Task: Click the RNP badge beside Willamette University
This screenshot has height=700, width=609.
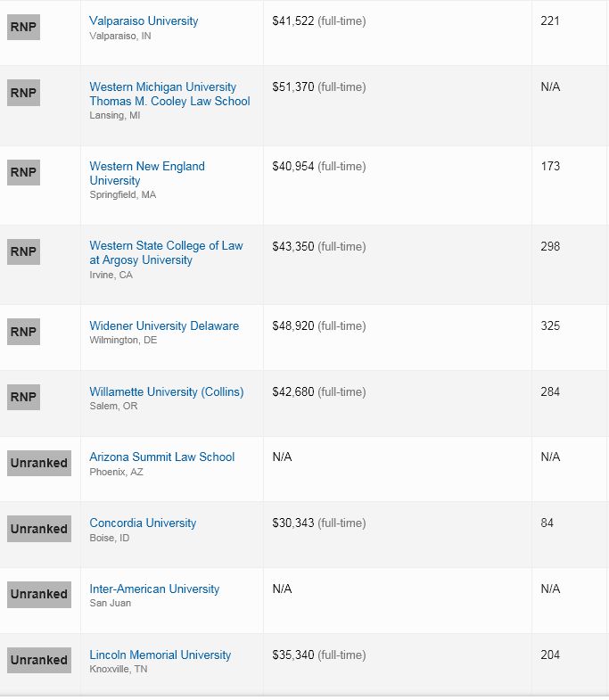Action: point(23,397)
